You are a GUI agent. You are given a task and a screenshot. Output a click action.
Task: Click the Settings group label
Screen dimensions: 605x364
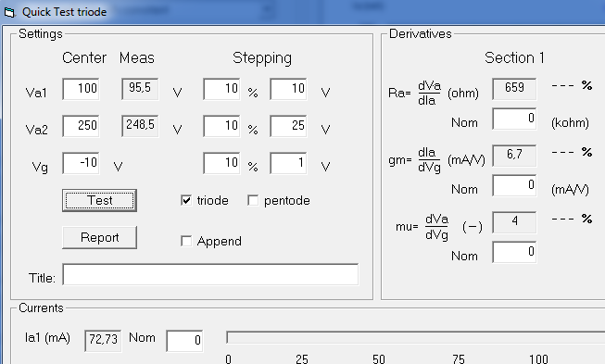coord(40,34)
